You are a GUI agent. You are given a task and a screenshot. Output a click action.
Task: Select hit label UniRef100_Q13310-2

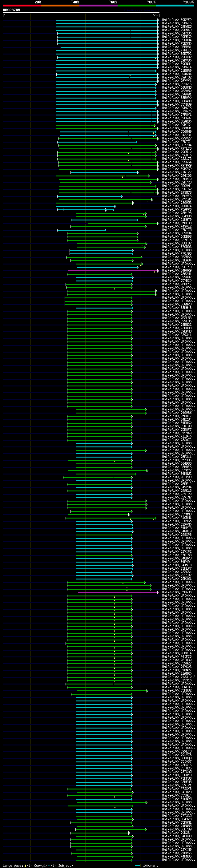[x=179, y=677]
